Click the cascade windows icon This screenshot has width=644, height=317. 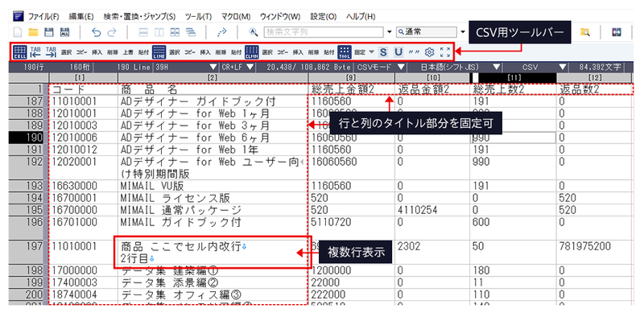(x=190, y=32)
